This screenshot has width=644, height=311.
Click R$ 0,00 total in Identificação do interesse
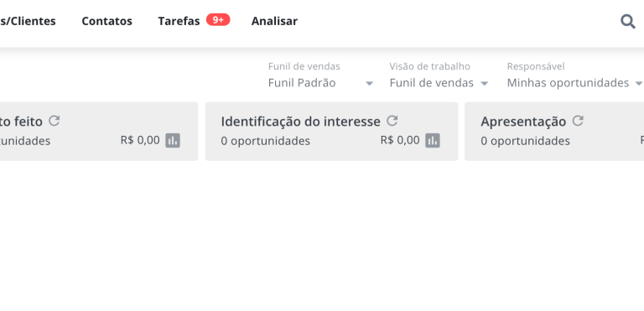pyautogui.click(x=400, y=141)
